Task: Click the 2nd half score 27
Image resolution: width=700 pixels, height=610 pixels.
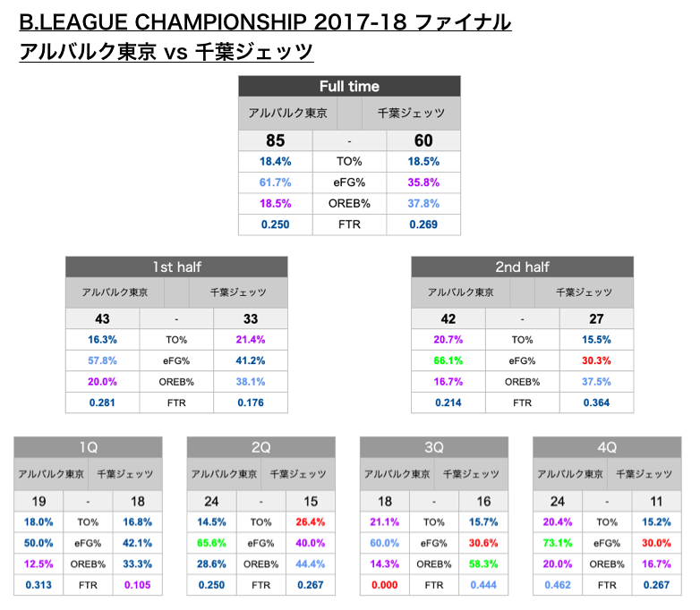Action: (x=596, y=319)
